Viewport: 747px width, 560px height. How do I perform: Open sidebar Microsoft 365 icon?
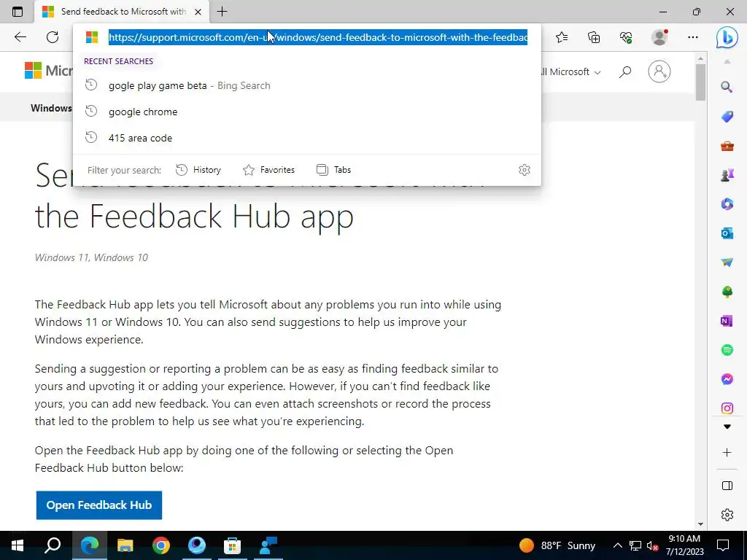coord(727,204)
